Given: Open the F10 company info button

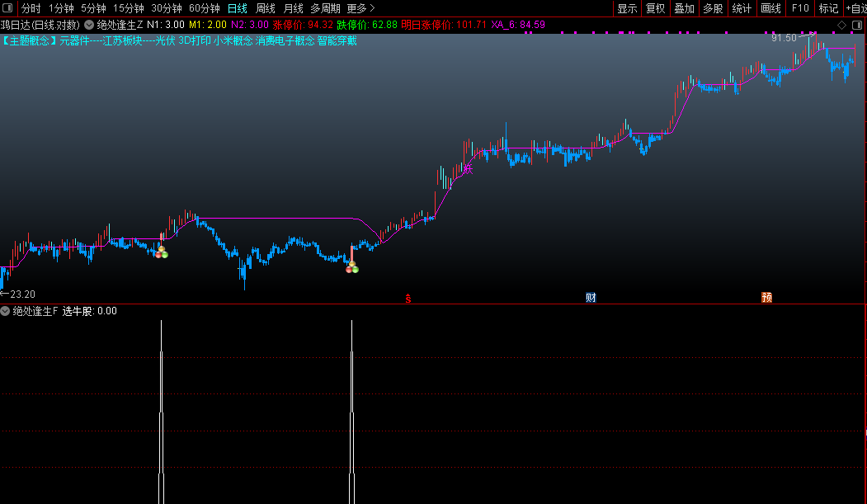Looking at the screenshot, I should [x=800, y=8].
